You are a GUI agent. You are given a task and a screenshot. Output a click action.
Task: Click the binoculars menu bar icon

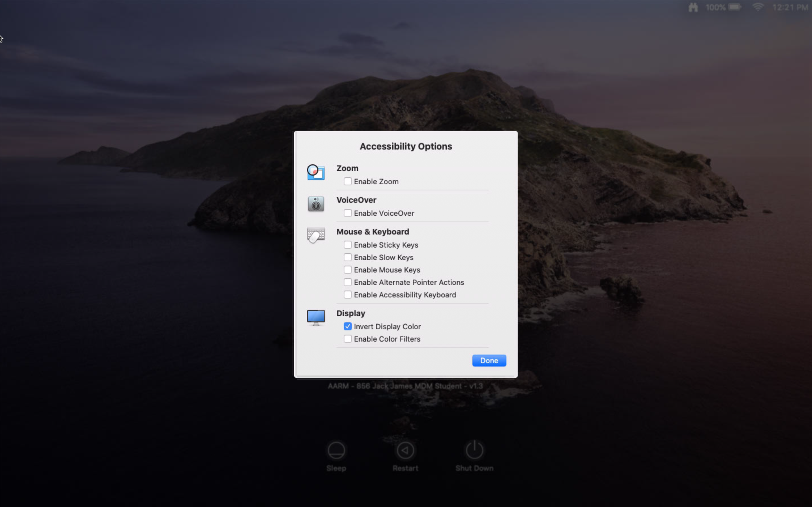[693, 7]
